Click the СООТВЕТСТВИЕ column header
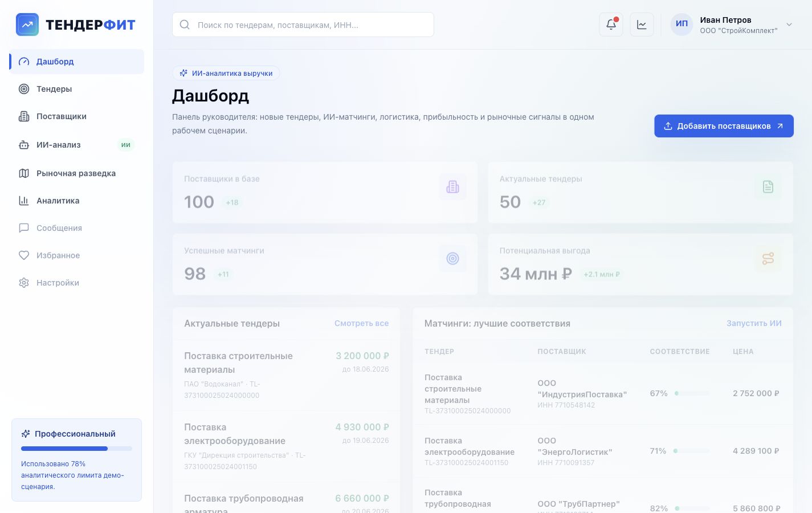Viewport: 812px width, 513px height. (680, 352)
